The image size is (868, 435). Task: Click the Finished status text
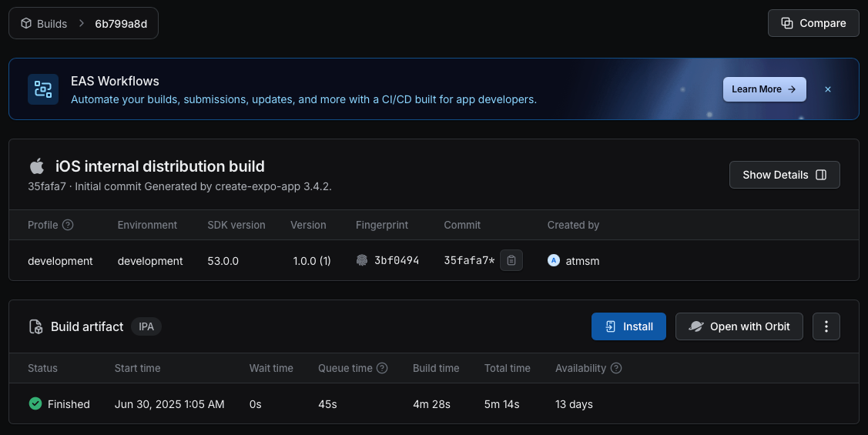(69, 404)
